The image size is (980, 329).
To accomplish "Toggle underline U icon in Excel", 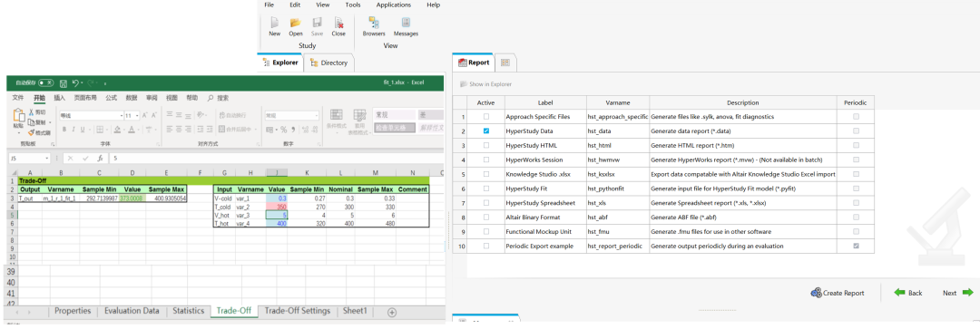I will tap(83, 130).
